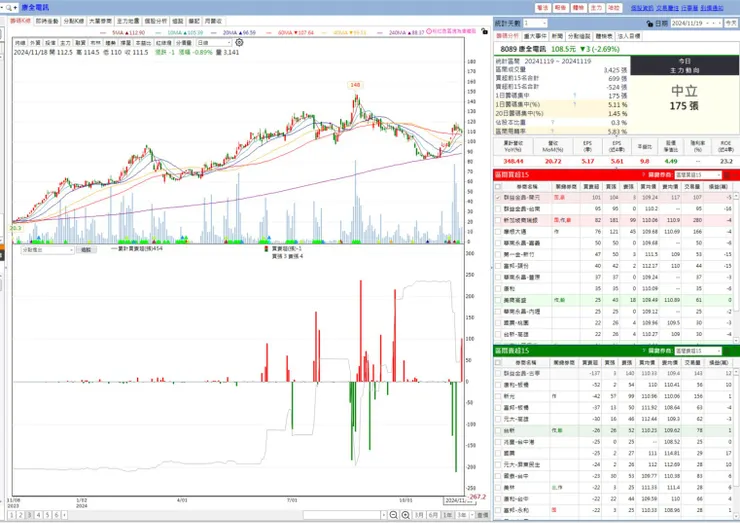This screenshot has height=523, width=740.
Task: Open the 行事曆 link
Action: (x=689, y=8)
